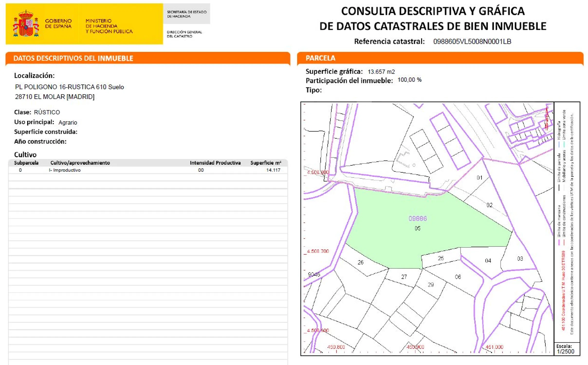The height and width of the screenshot is (365, 588).
Task: Click the parcel labeled 26 on map
Action: (360, 262)
